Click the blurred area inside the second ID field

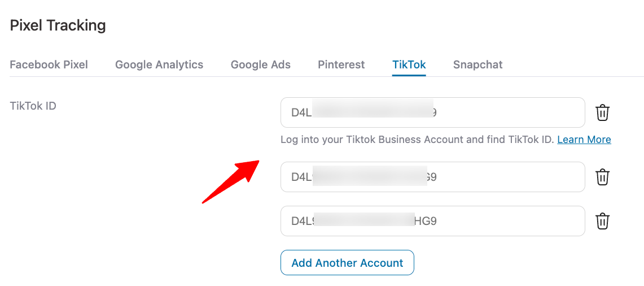(370, 176)
